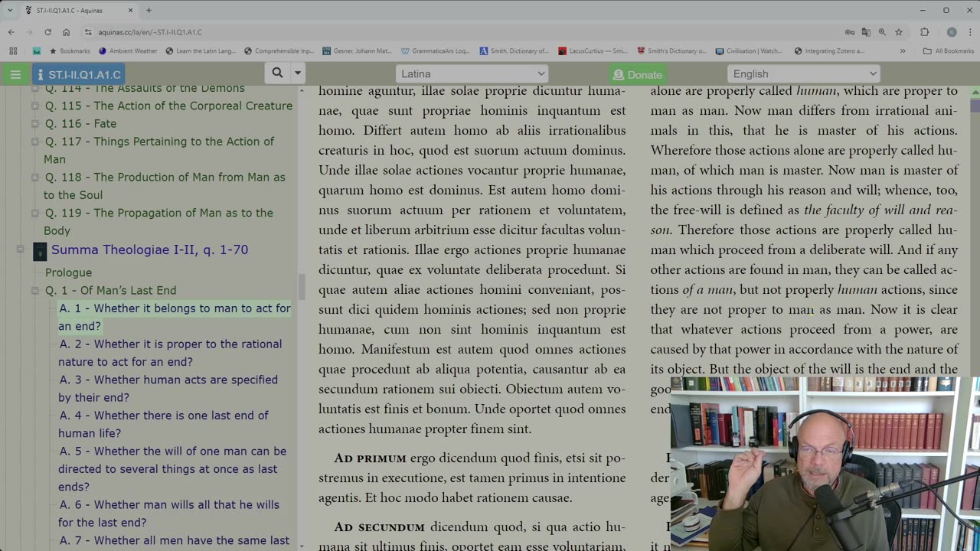Screen dimensions: 980x551
Task: Select A. 5 - will of one man
Action: 172,469
